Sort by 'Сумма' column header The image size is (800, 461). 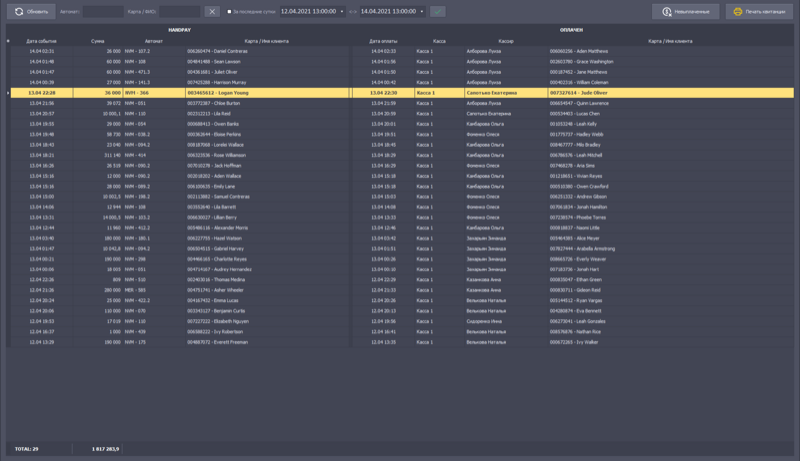click(97, 41)
